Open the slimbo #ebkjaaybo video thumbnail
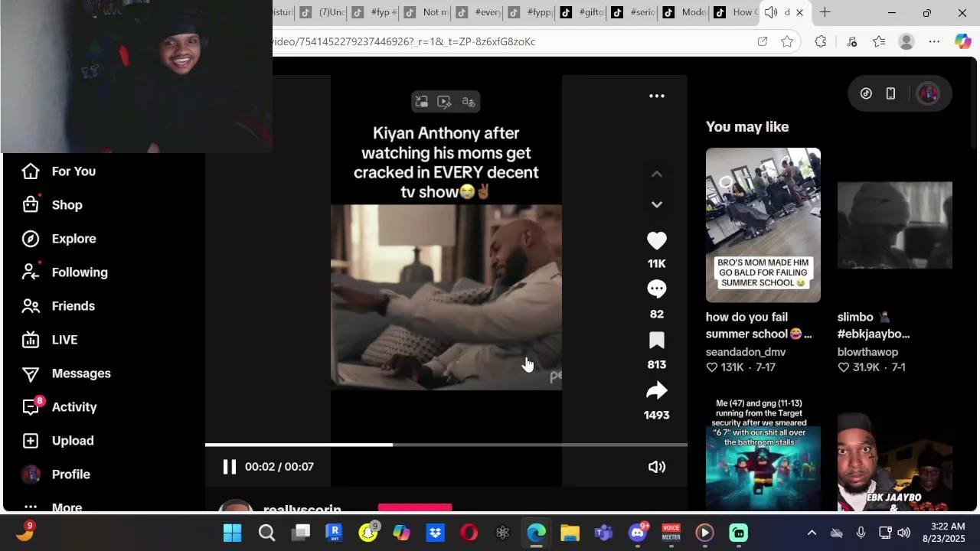Viewport: 980px width, 551px height. pyautogui.click(x=894, y=225)
